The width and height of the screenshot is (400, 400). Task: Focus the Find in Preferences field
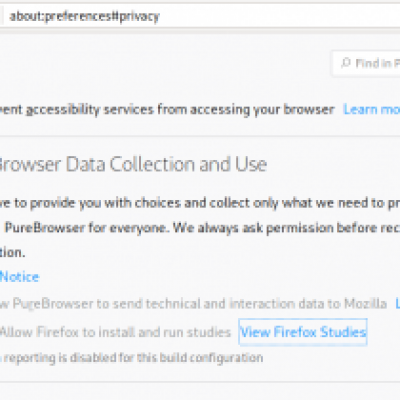pos(366,63)
